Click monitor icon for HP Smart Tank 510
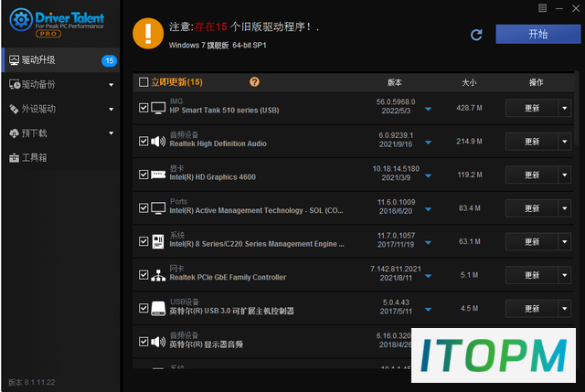 coord(158,108)
